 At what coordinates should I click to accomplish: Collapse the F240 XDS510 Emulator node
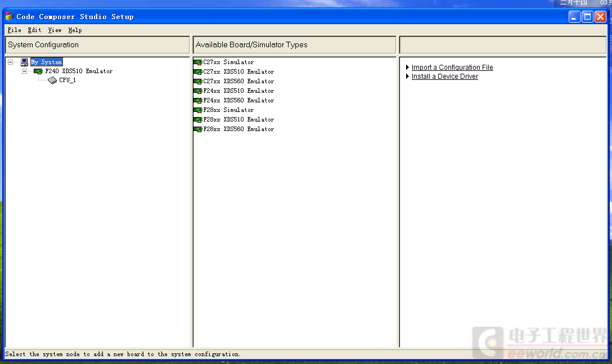[x=25, y=71]
